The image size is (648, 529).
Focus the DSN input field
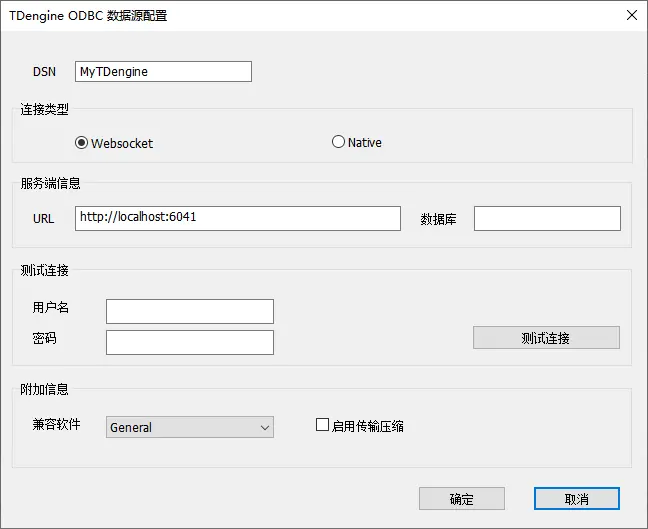pyautogui.click(x=163, y=71)
